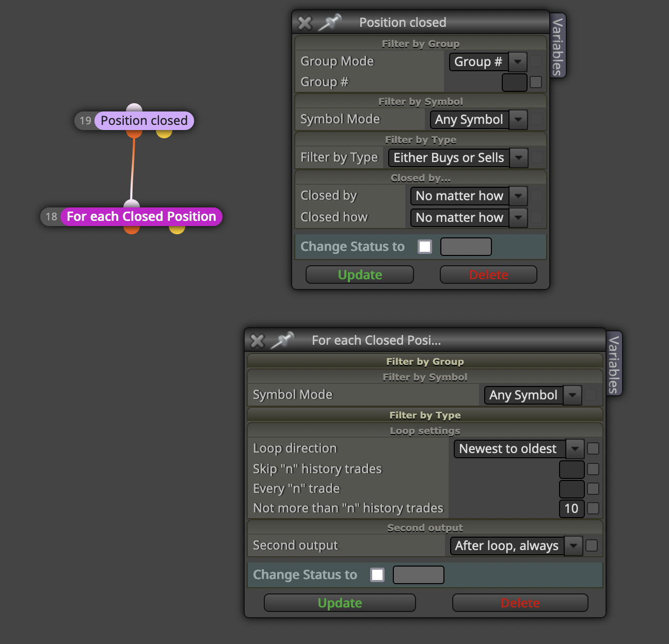
Task: Toggle checkbox beside Second output
Action: 592,545
